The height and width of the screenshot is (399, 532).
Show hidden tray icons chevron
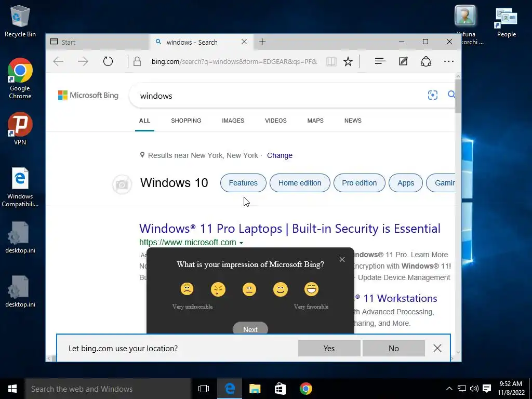pos(449,389)
